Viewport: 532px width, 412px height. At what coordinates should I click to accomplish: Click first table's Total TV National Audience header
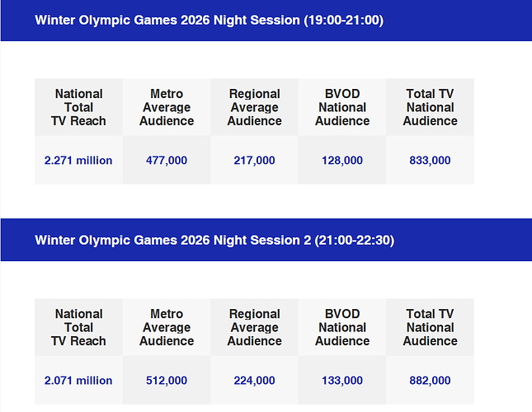click(x=430, y=107)
